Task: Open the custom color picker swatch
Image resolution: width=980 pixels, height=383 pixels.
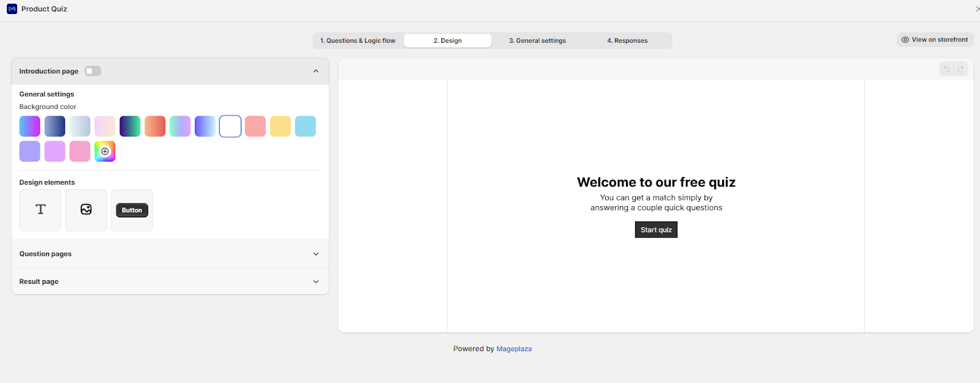Action: click(105, 151)
